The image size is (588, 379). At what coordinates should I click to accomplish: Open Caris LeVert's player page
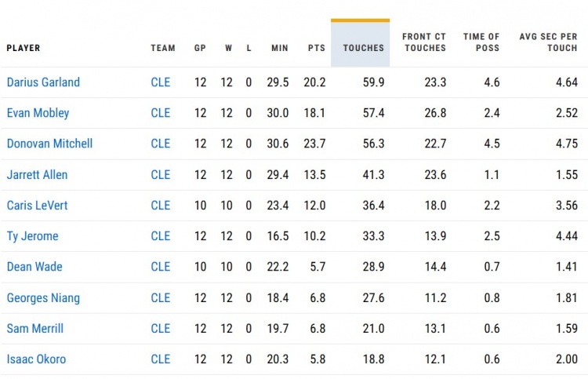[x=38, y=206]
